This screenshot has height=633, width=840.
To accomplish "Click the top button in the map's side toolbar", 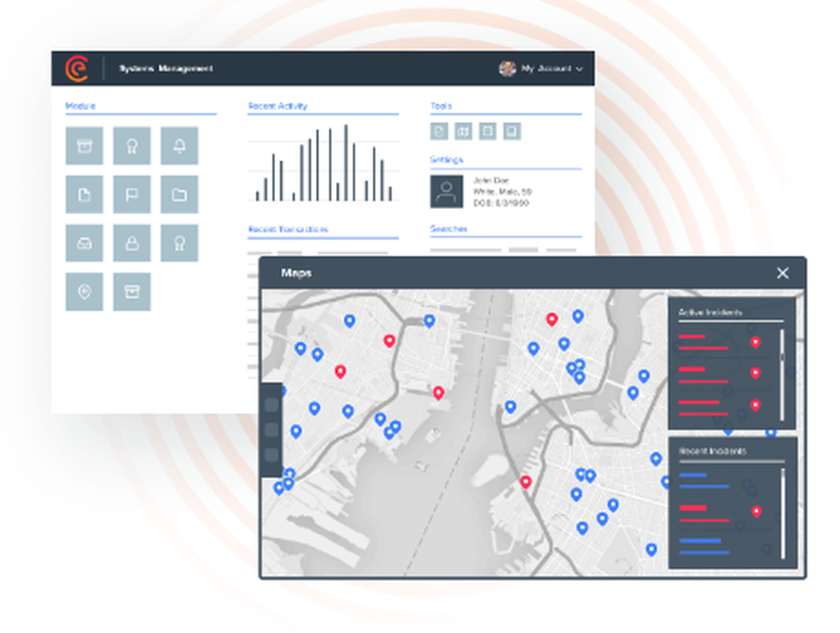I will click(271, 404).
